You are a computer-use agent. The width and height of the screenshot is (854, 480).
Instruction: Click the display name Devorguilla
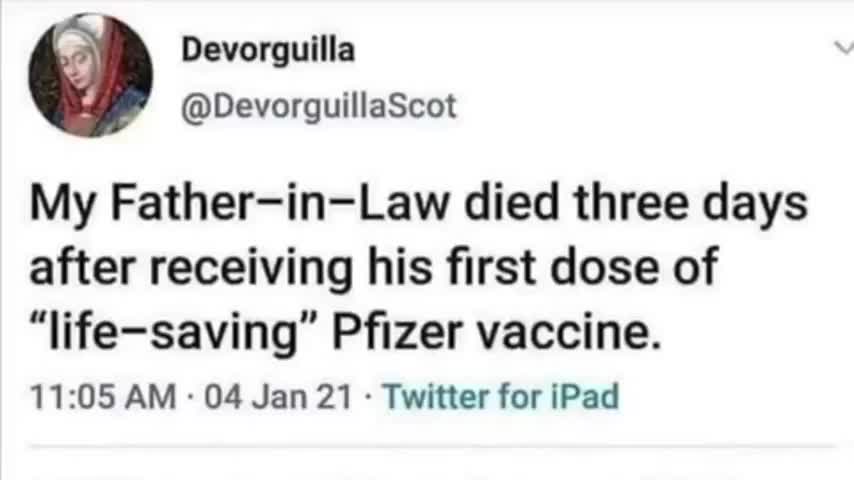pyautogui.click(x=267, y=50)
